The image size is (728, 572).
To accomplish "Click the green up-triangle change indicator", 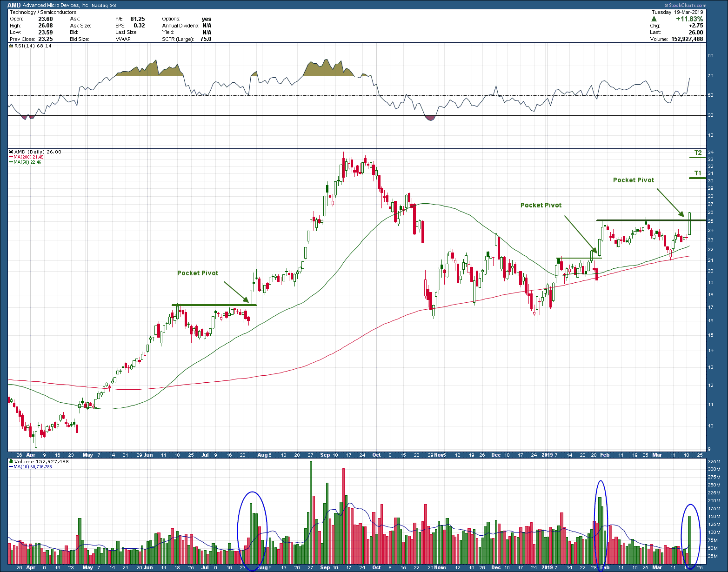I will 654,19.
